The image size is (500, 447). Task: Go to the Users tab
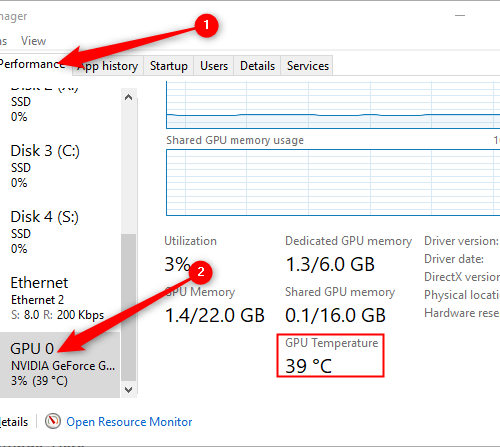point(214,66)
